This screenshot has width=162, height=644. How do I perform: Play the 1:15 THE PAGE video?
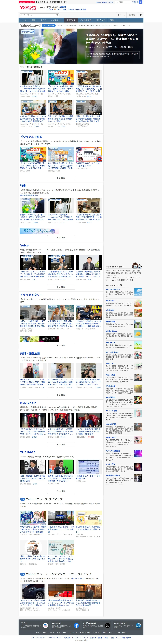[x=33, y=467]
